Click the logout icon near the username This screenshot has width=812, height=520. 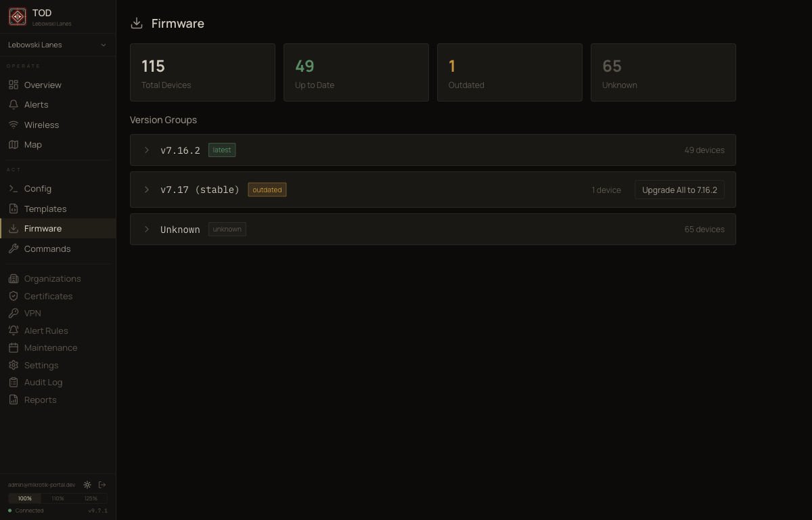pyautogui.click(x=103, y=485)
